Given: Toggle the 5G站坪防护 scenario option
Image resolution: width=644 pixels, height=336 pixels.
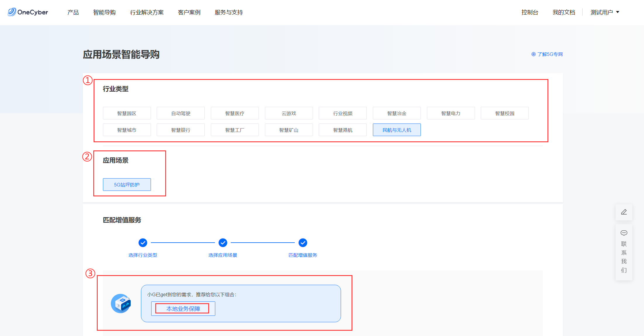Looking at the screenshot, I should tap(127, 185).
